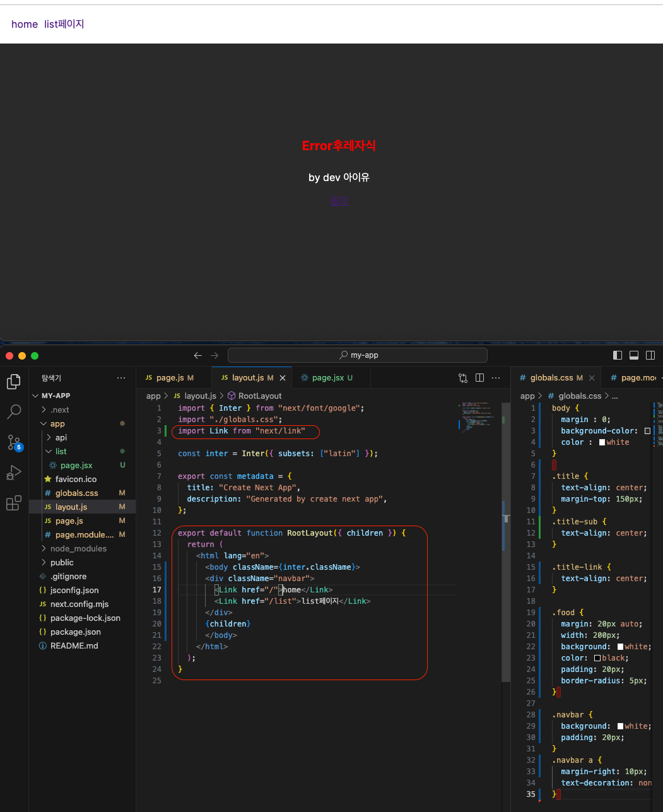The height and width of the screenshot is (812, 663).
Task: Open package.json in the explorer
Action: pos(82,632)
